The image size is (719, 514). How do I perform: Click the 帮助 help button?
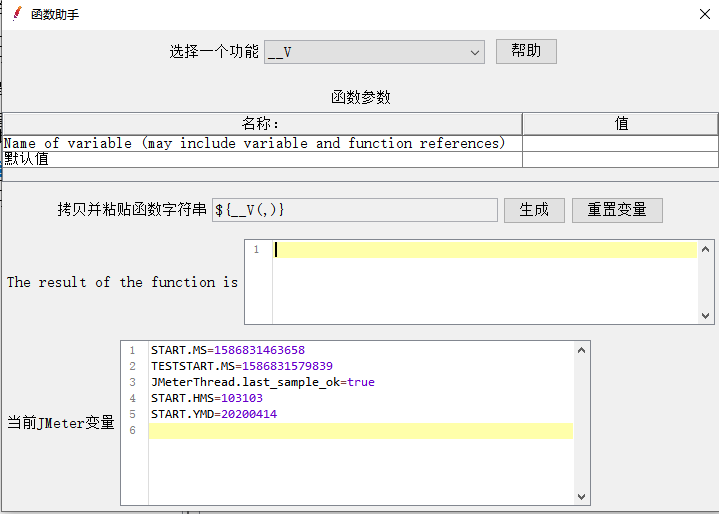525,51
